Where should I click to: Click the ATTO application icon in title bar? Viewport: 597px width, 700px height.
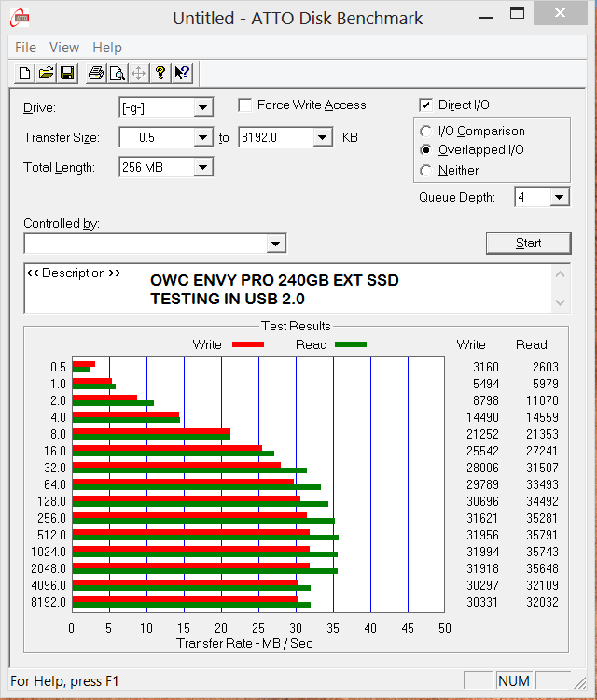[20, 18]
